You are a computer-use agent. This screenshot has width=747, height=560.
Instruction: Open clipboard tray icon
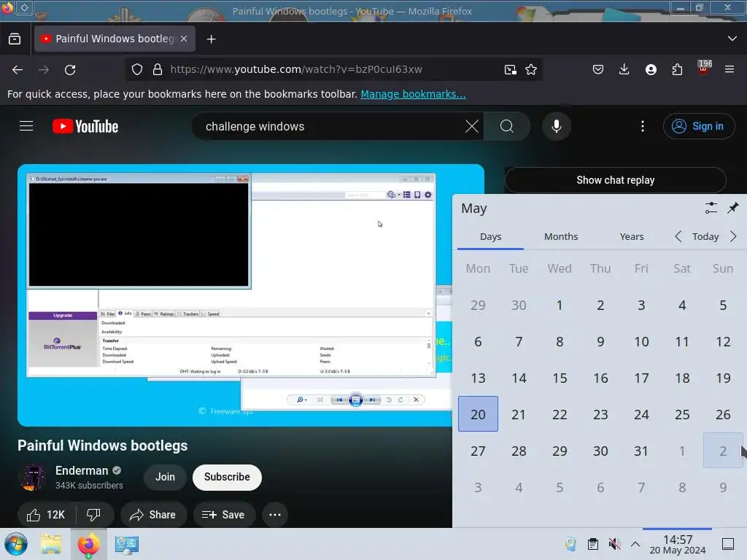point(592,544)
